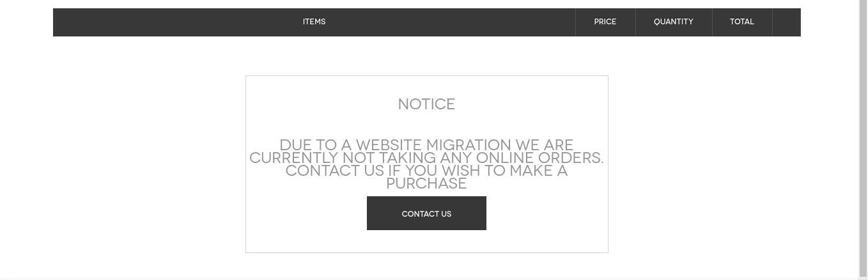Select the TOTAL column header
Viewport: 868px width, 280px height.
click(741, 22)
